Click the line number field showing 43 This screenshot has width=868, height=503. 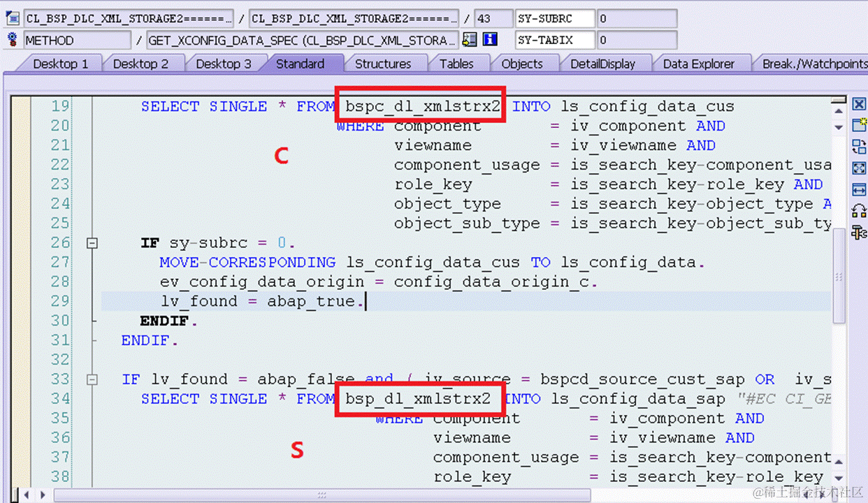pos(493,19)
